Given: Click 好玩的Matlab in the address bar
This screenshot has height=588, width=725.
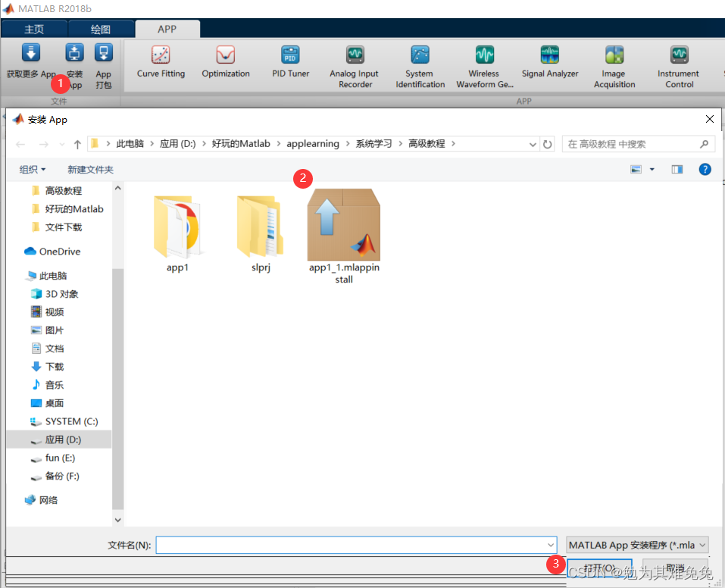Looking at the screenshot, I should pos(241,144).
